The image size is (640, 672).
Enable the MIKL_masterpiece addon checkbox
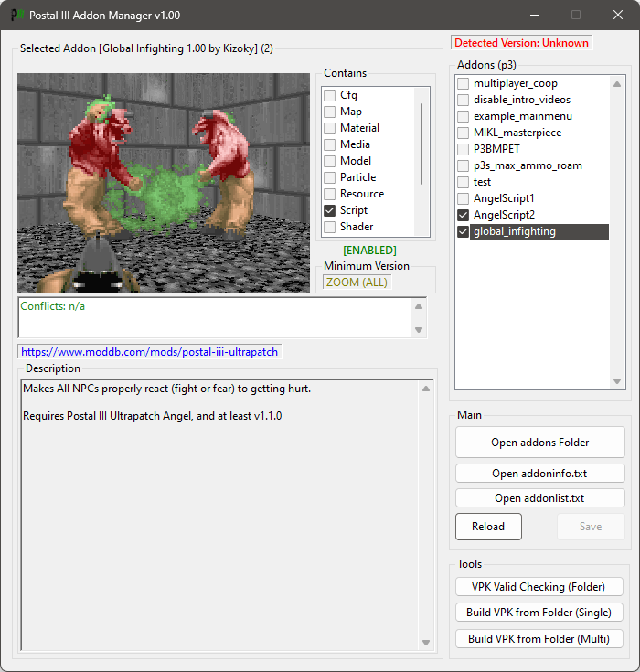(x=463, y=133)
